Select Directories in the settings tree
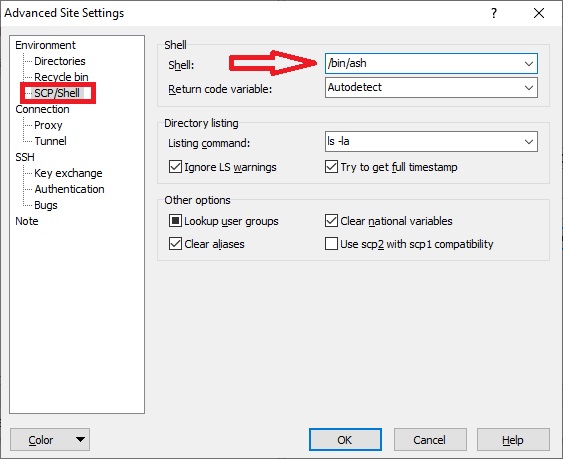This screenshot has width=563, height=459. [x=60, y=61]
